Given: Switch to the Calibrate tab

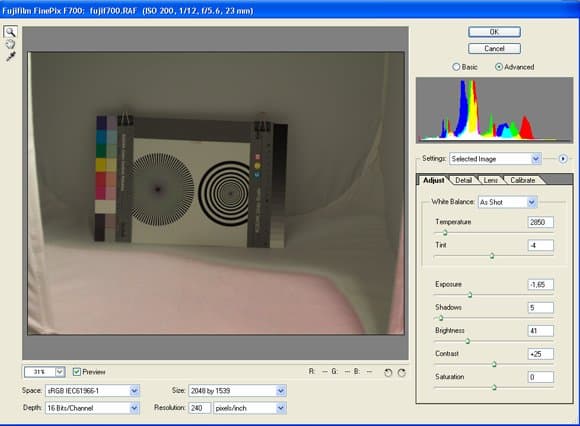Looking at the screenshot, I should pyautogui.click(x=523, y=180).
